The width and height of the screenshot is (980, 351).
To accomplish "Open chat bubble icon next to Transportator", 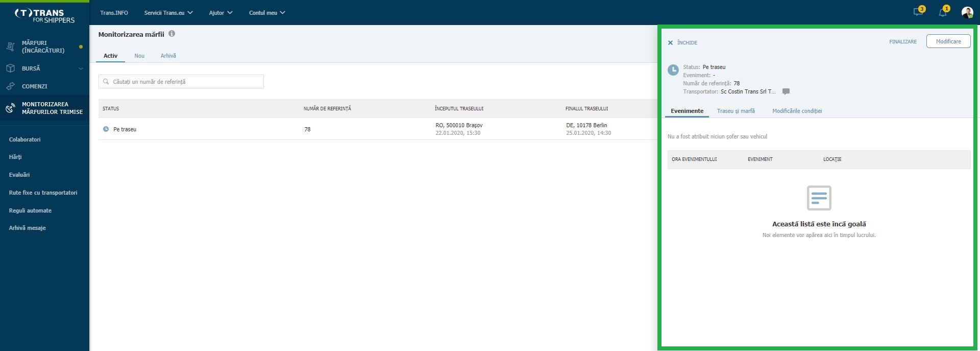I will (786, 91).
